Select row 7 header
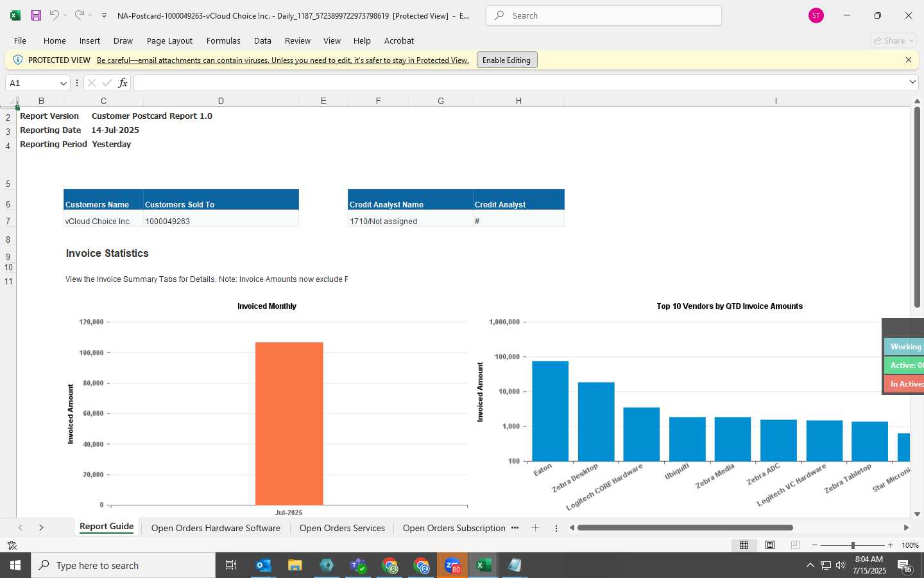Image resolution: width=924 pixels, height=578 pixels. pos(8,221)
